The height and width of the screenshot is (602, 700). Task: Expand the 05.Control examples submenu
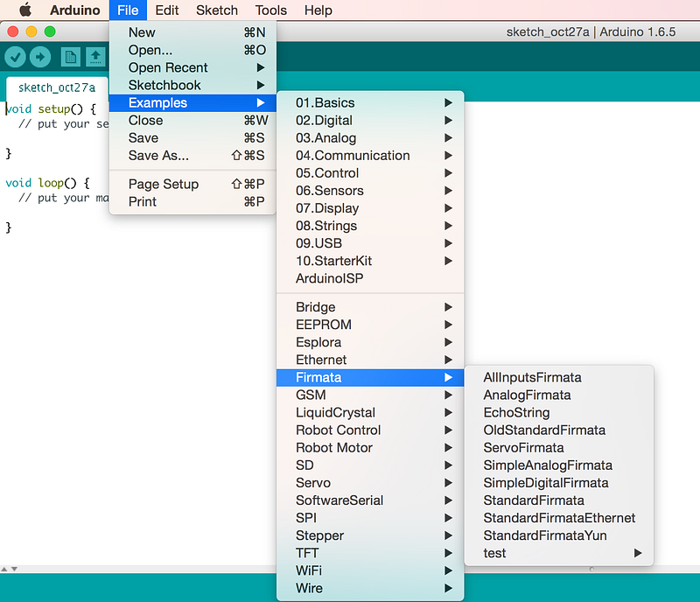click(x=370, y=173)
